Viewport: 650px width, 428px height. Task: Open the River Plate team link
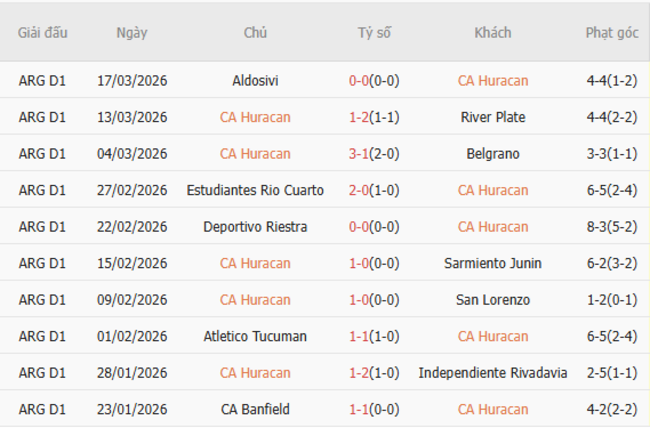tap(493, 117)
